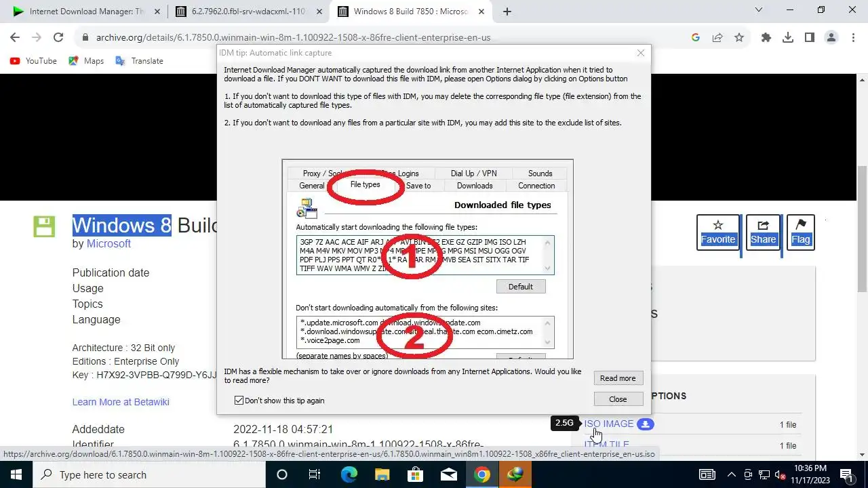Open Chrome profile avatar
The width and height of the screenshot is (868, 488).
pos(831,38)
